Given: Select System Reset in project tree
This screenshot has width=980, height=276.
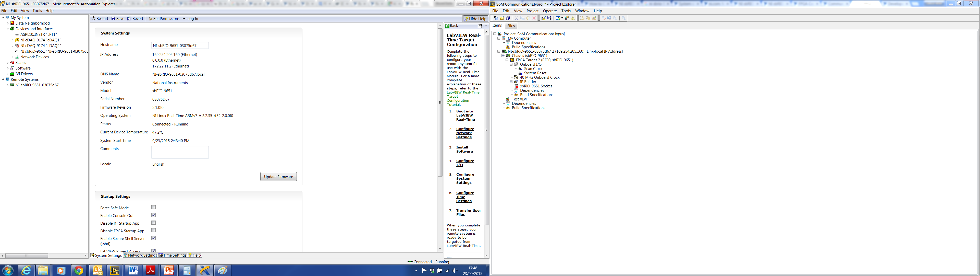Looking at the screenshot, I should coord(535,73).
